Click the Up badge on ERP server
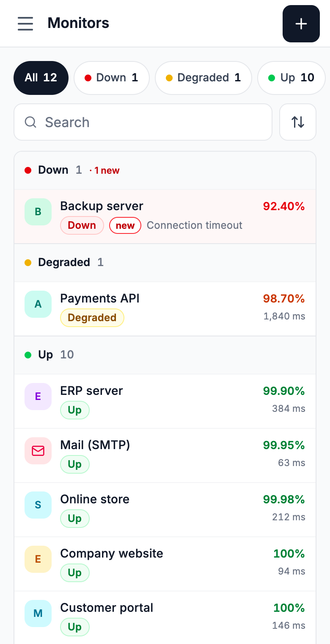The width and height of the screenshot is (330, 644). [x=75, y=410]
